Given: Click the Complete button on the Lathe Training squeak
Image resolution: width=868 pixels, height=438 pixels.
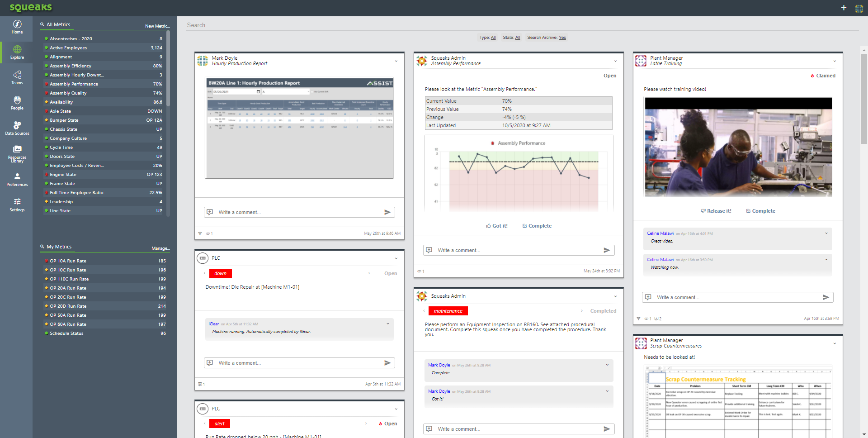Looking at the screenshot, I should pyautogui.click(x=761, y=210).
